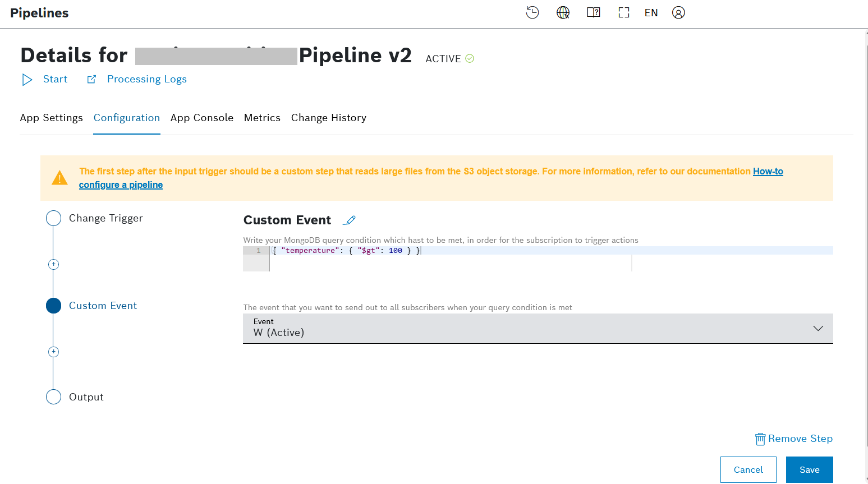Add step above Output
This screenshot has height=484, width=868.
pyautogui.click(x=53, y=352)
